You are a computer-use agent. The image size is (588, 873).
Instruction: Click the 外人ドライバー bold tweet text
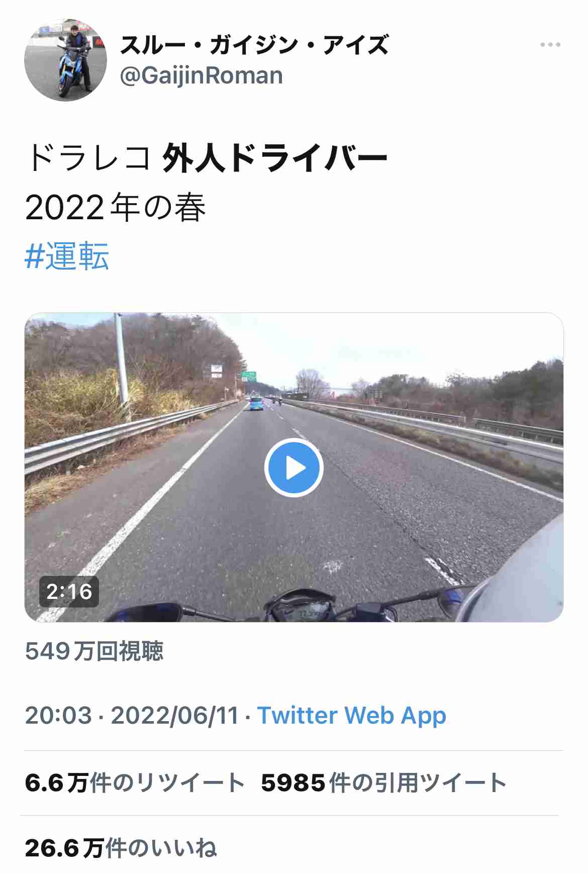tap(275, 158)
